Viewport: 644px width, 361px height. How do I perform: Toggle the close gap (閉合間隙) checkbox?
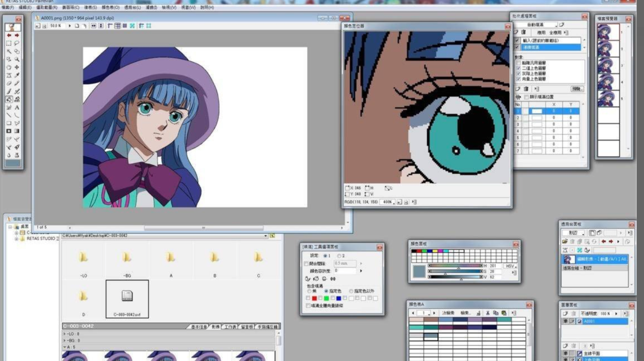[306, 264]
